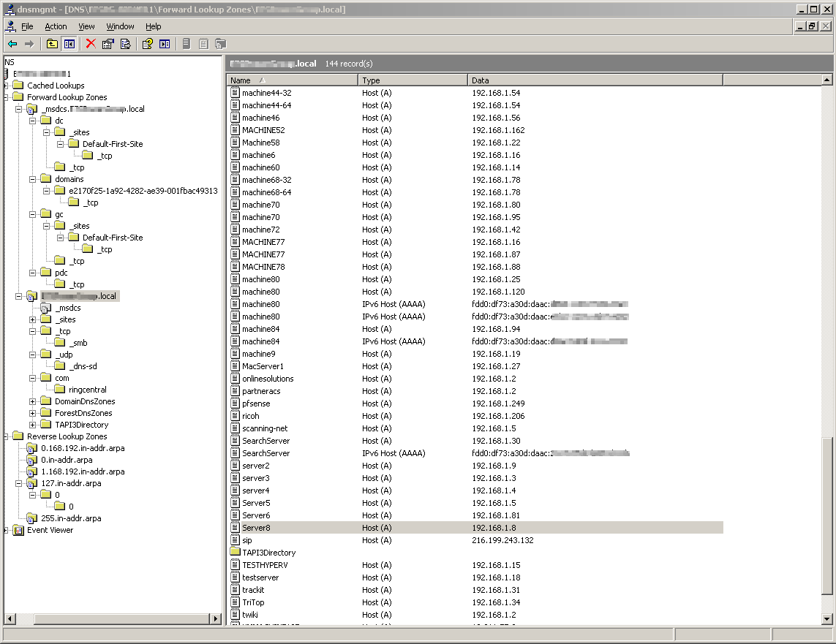Collapse the domains folder in tree
Screen dimensions: 836x644
coord(32,179)
